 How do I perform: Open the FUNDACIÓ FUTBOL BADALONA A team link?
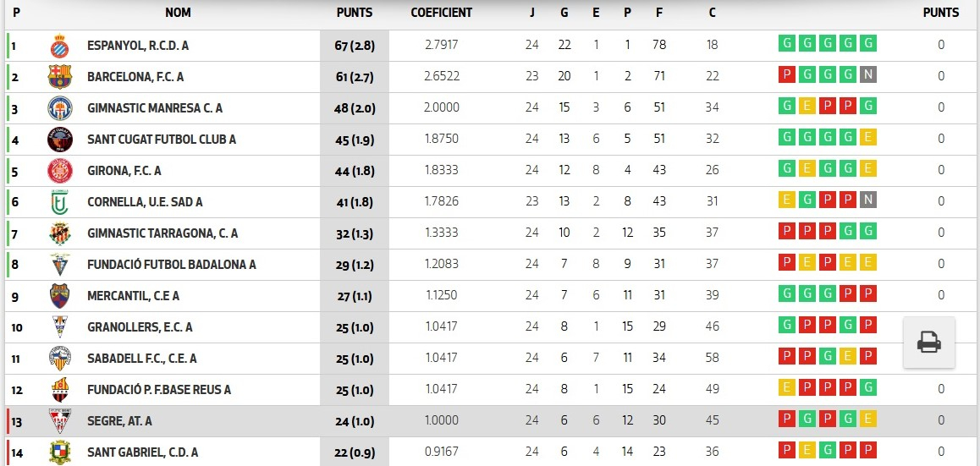coord(171,265)
